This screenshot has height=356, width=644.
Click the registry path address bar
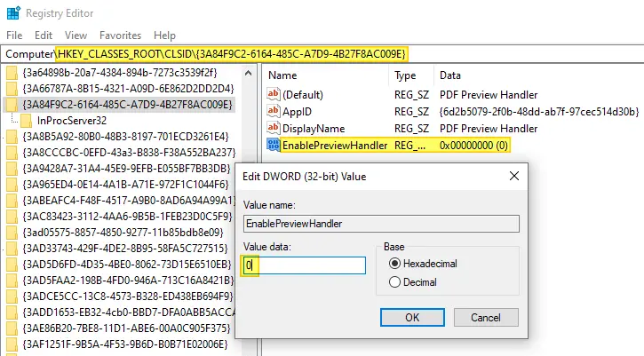[322, 54]
